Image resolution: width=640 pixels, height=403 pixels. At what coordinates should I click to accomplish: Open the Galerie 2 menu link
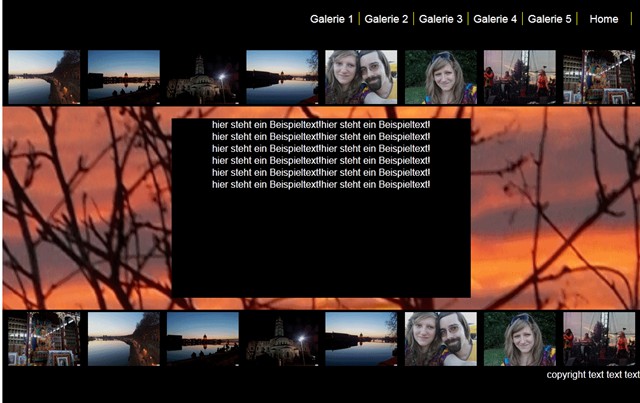[x=386, y=19]
